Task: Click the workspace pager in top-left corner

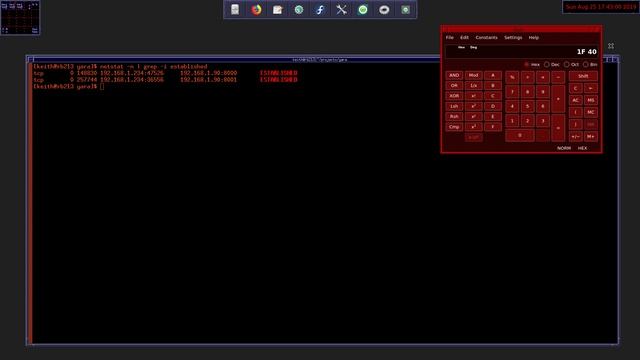Action: click(x=20, y=17)
